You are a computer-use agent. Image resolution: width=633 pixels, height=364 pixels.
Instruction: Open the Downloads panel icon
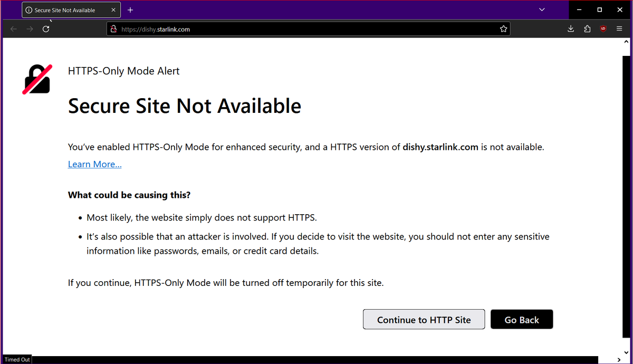571,29
